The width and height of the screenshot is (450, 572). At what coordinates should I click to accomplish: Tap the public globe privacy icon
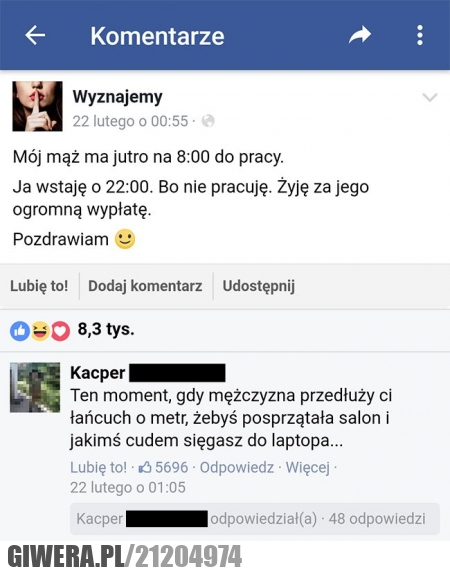point(208,121)
